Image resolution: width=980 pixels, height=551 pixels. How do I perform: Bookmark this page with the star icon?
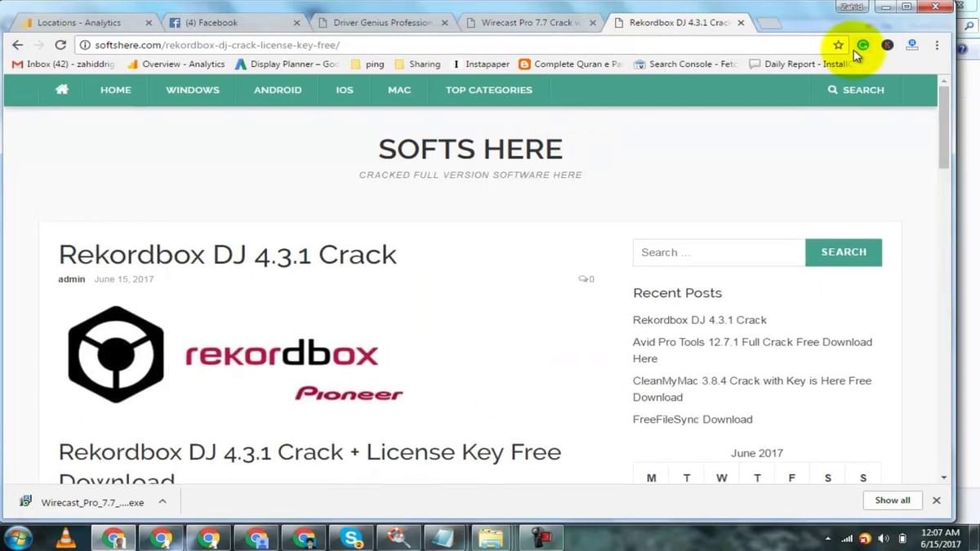pos(838,45)
